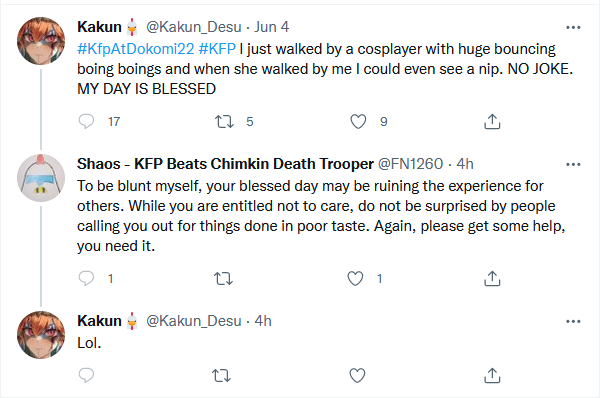Like Kakun's 'Lol.' tweet
The width and height of the screenshot is (600, 398).
tap(357, 375)
